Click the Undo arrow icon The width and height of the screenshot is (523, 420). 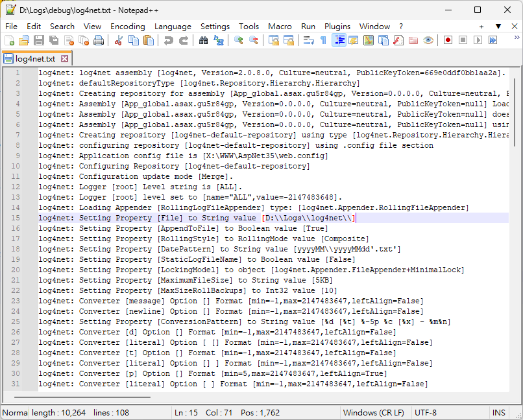169,40
